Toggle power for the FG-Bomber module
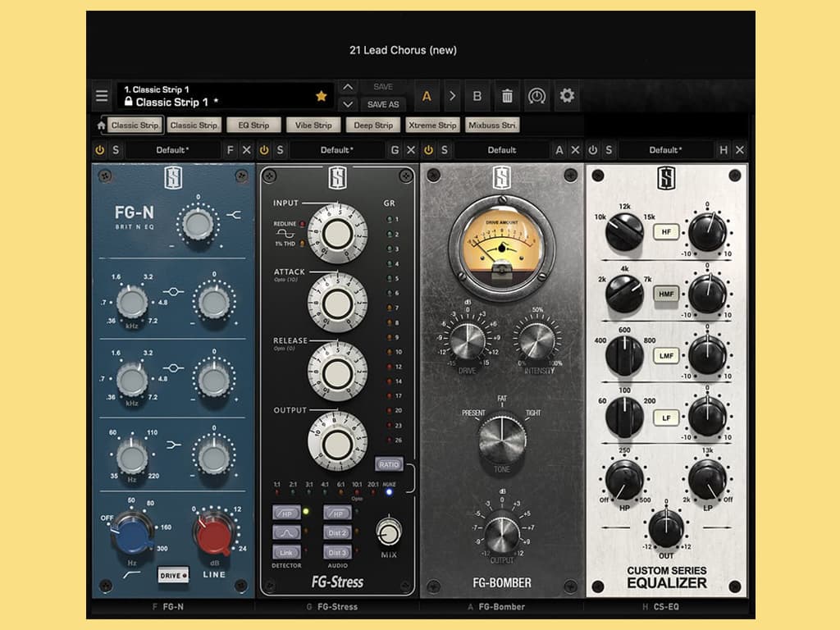Screen dimensions: 840x630 428,150
